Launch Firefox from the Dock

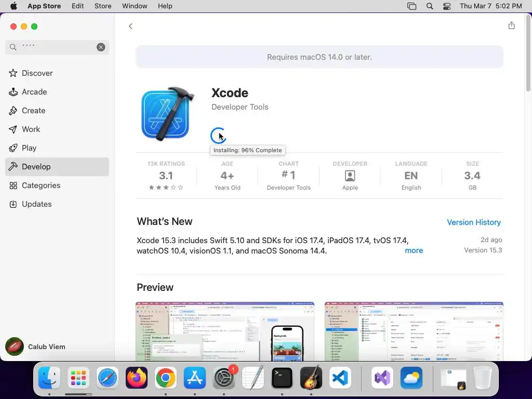(x=137, y=378)
